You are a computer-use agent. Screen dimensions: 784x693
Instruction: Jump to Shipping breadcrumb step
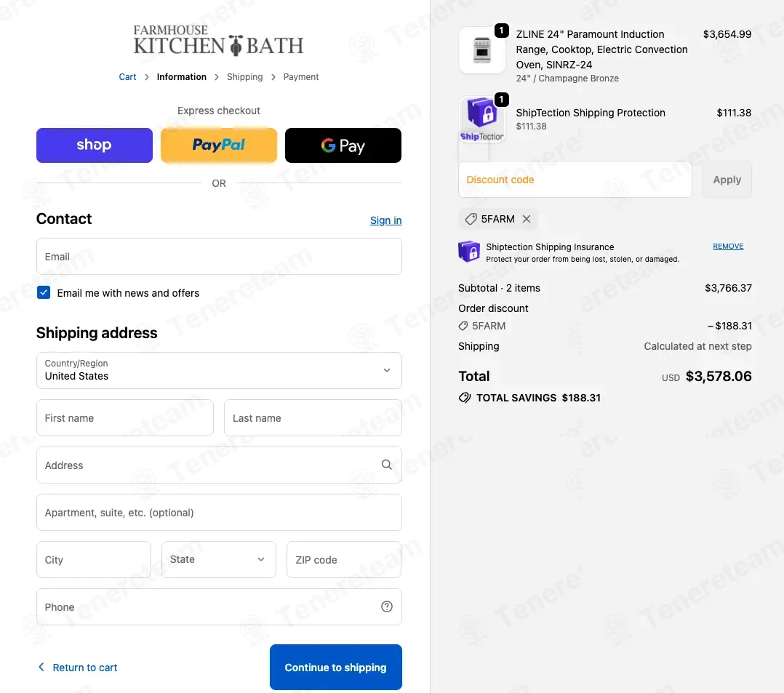coord(244,77)
